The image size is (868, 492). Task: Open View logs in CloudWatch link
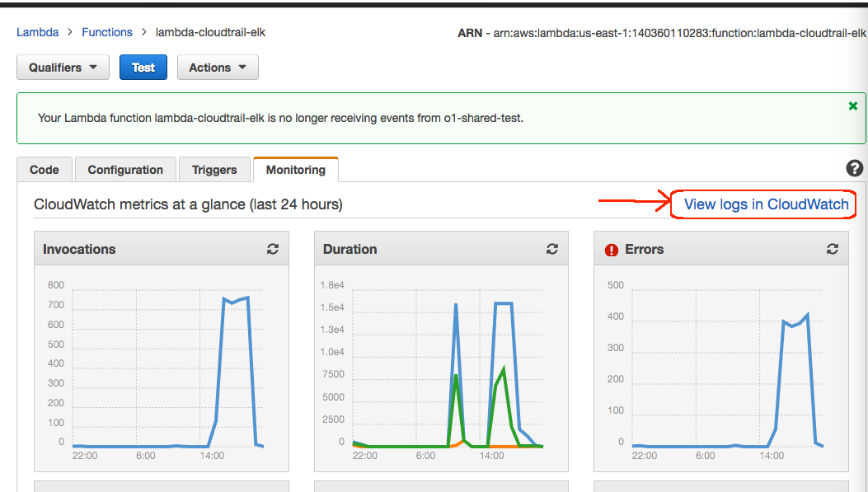tap(766, 204)
